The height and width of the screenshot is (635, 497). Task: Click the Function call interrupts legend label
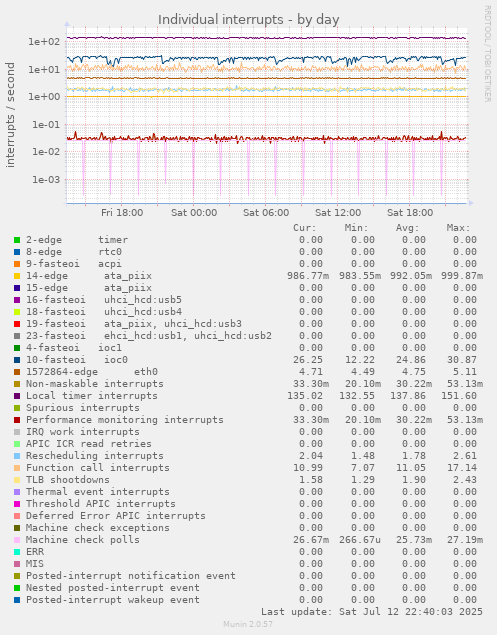click(98, 468)
